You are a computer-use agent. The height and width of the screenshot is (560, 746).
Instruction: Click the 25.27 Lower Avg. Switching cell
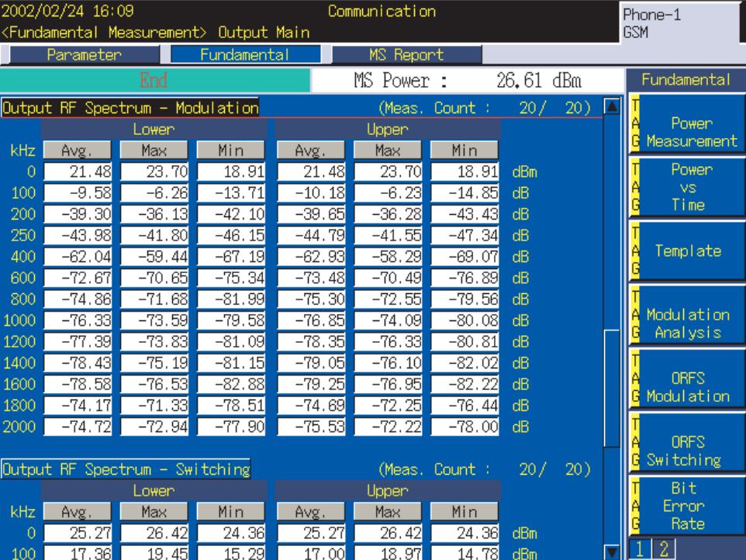point(78,533)
